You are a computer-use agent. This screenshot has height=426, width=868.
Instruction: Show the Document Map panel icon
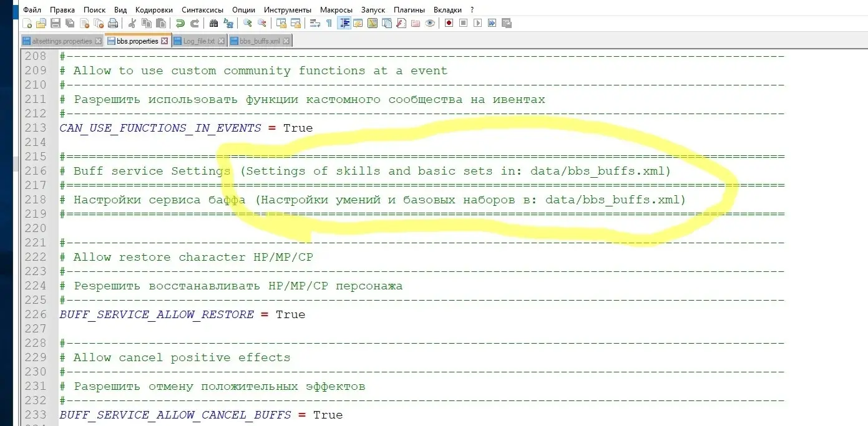pos(373,23)
